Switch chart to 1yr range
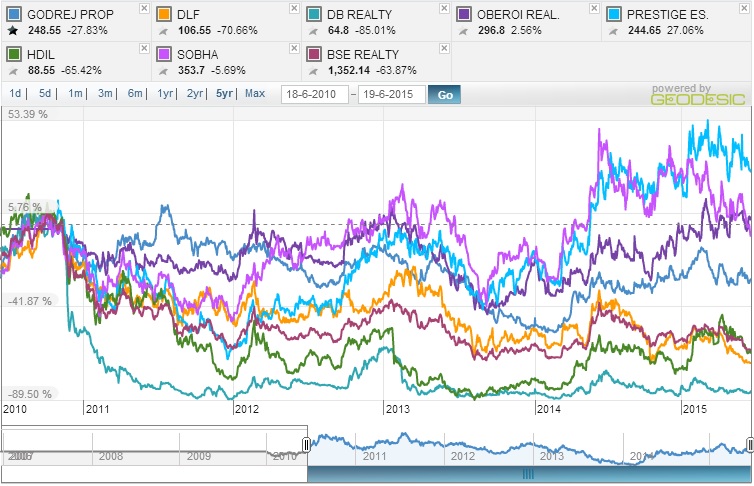This screenshot has height=486, width=754. pos(165,94)
